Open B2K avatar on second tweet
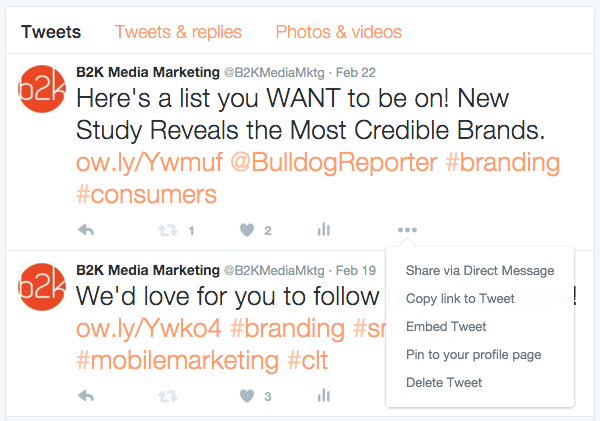Screen dimensions: 600x421 (40, 288)
